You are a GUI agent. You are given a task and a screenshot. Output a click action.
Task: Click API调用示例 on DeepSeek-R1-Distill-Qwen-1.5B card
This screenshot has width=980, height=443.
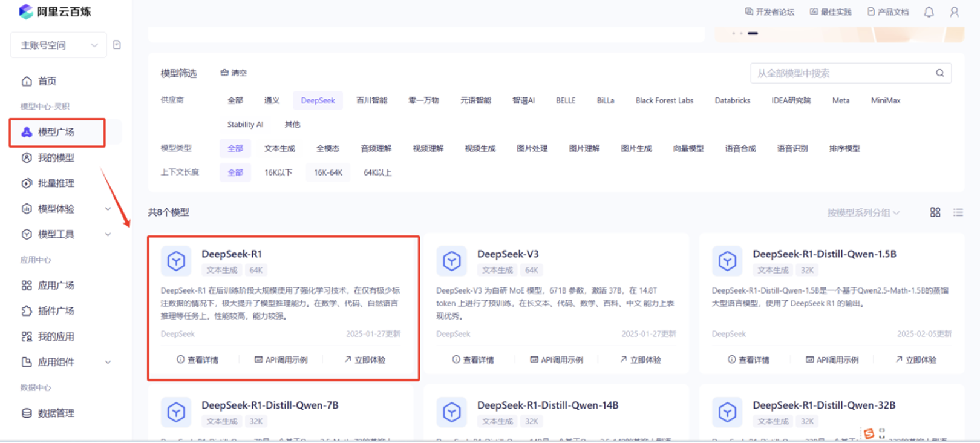pyautogui.click(x=832, y=359)
